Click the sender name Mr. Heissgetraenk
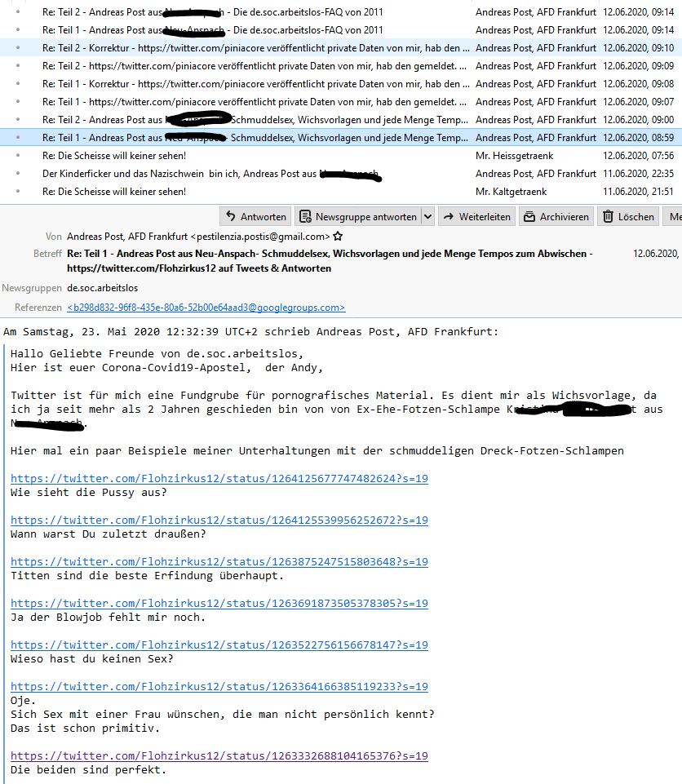The width and height of the screenshot is (682, 784). (x=515, y=156)
